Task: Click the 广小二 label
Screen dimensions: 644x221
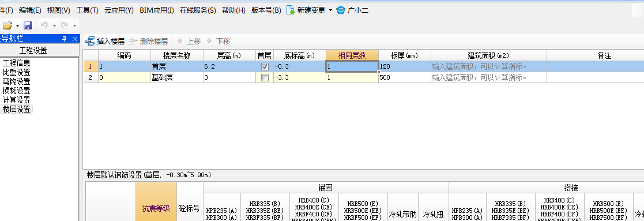Action: (x=357, y=10)
